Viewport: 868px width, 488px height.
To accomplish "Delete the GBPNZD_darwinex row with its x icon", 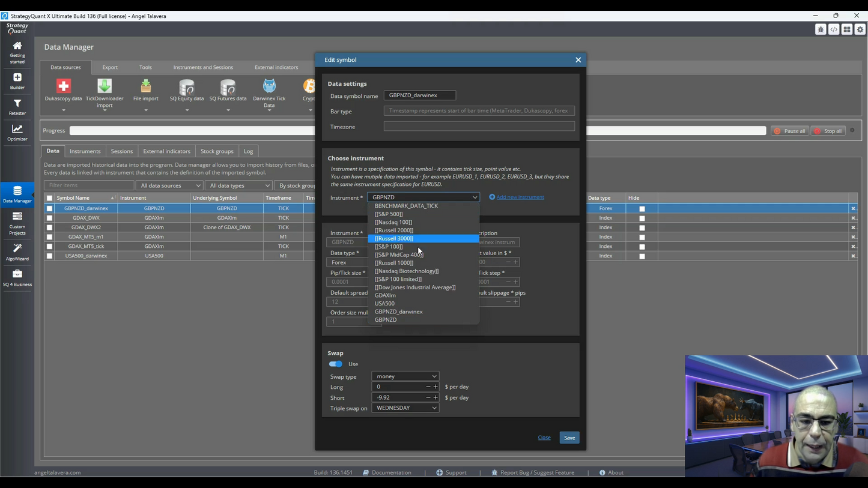I will coord(853,209).
